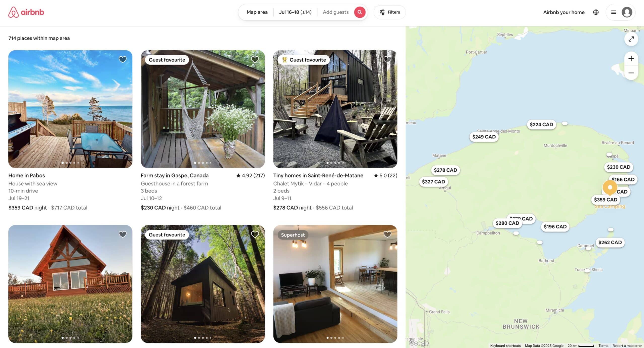Open the log cabin listing photo

70,284
